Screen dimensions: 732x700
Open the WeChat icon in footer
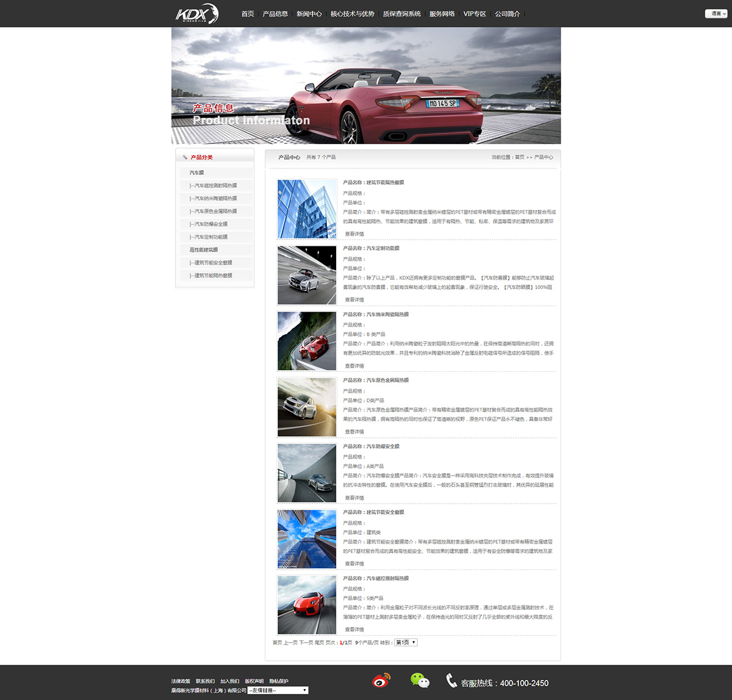tap(420, 680)
